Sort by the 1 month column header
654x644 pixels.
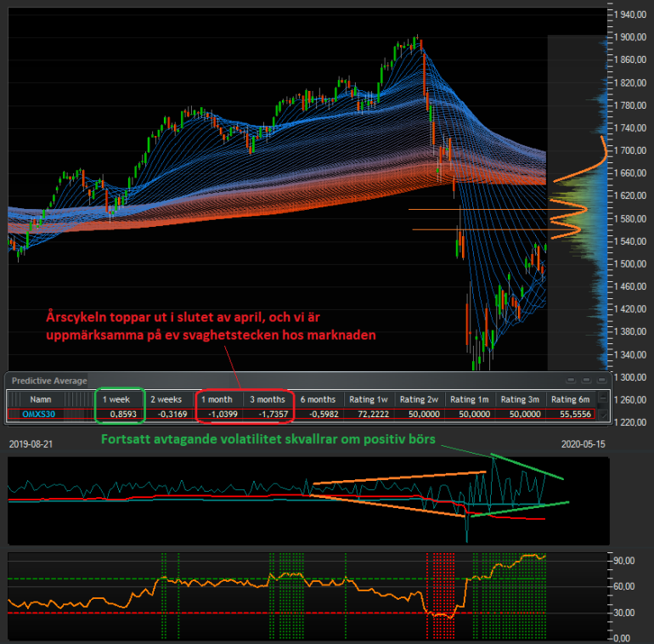pyautogui.click(x=217, y=399)
